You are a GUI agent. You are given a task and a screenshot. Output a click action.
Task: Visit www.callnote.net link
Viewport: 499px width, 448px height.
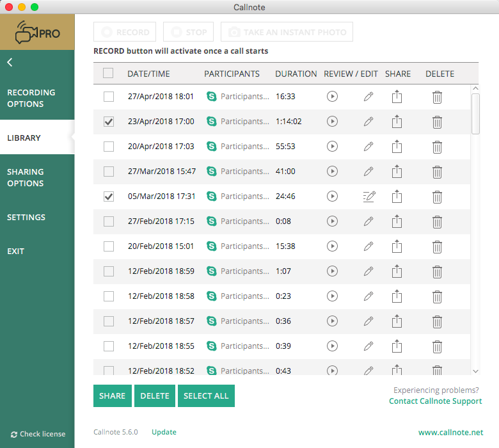pyautogui.click(x=450, y=433)
